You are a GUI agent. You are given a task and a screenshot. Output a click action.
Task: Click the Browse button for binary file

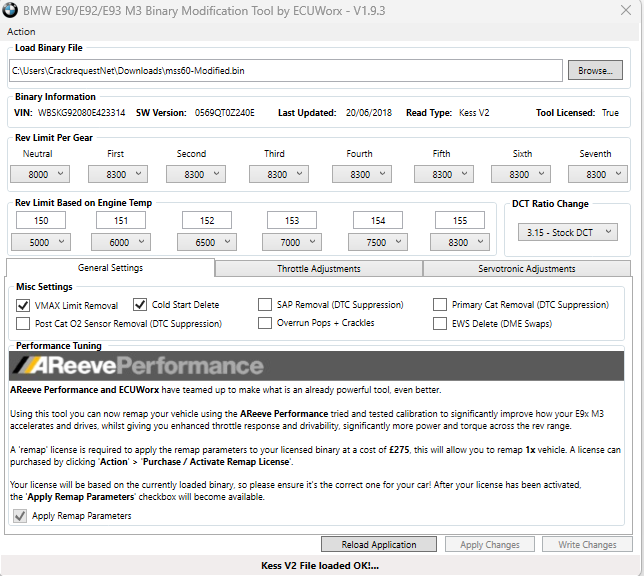pyautogui.click(x=595, y=71)
